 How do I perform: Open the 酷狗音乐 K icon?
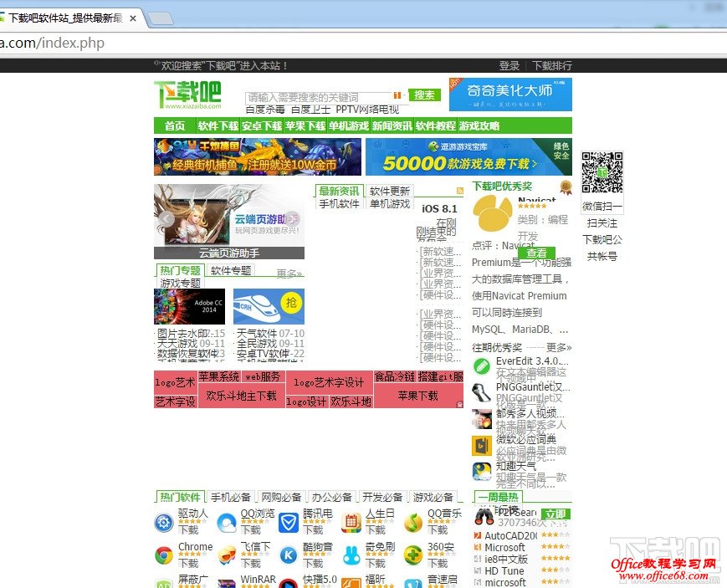(x=289, y=555)
